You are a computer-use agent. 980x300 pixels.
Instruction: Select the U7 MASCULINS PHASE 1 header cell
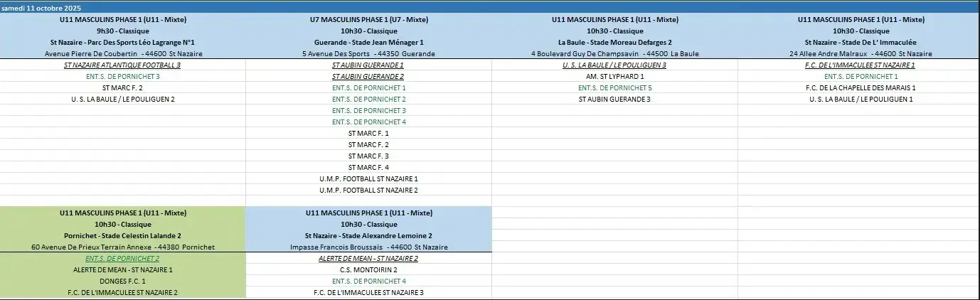click(x=368, y=20)
